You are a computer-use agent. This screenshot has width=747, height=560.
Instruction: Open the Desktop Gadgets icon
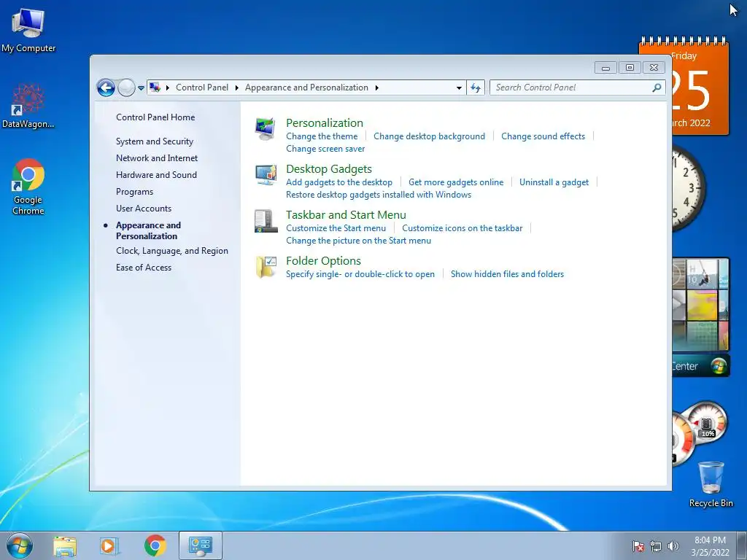point(266,175)
